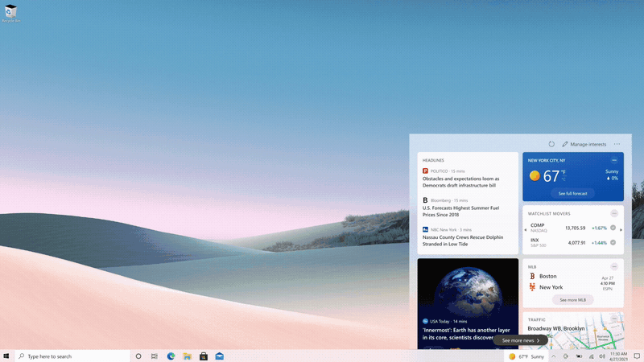644x362 pixels.
Task: Click the See full forecast button
Action: (x=572, y=194)
